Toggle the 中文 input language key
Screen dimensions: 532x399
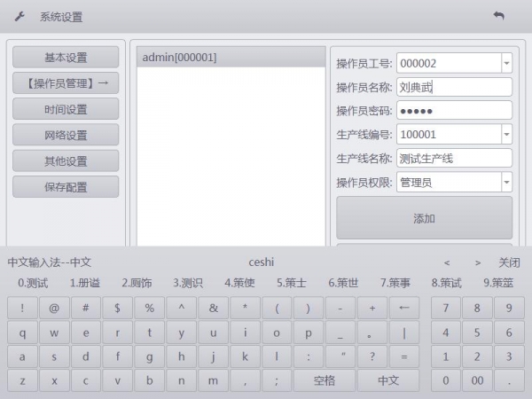click(387, 380)
